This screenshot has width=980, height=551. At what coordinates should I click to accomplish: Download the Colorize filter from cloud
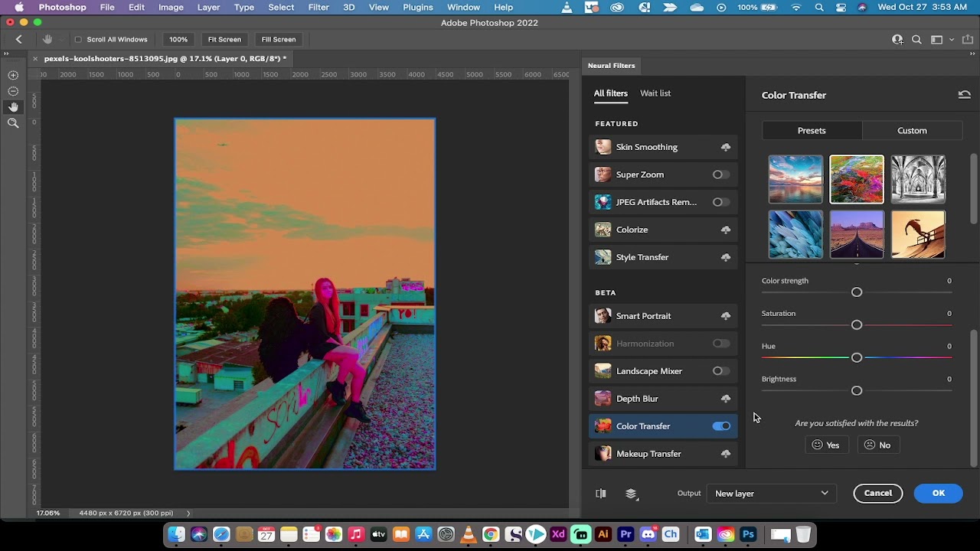pyautogui.click(x=725, y=230)
